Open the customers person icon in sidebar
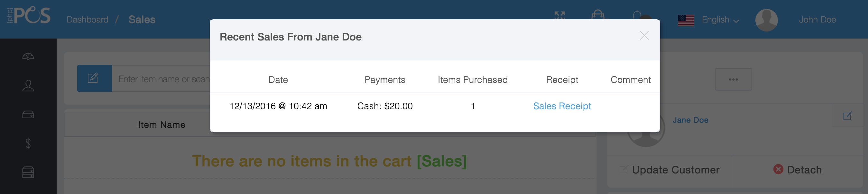This screenshot has height=194, width=868. pyautogui.click(x=28, y=85)
